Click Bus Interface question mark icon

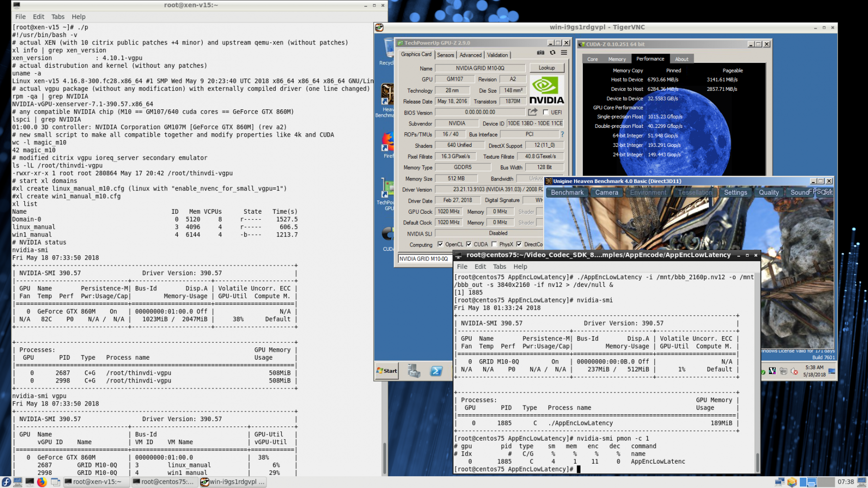pyautogui.click(x=562, y=134)
